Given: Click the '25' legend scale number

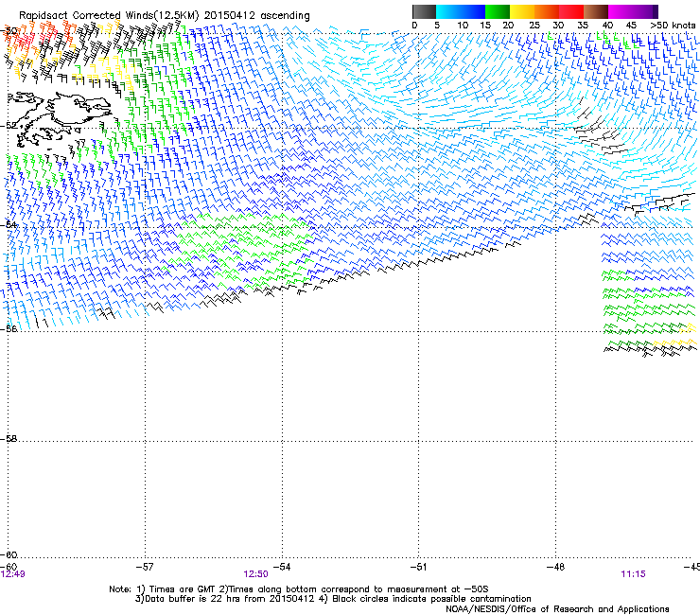Looking at the screenshot, I should (534, 25).
